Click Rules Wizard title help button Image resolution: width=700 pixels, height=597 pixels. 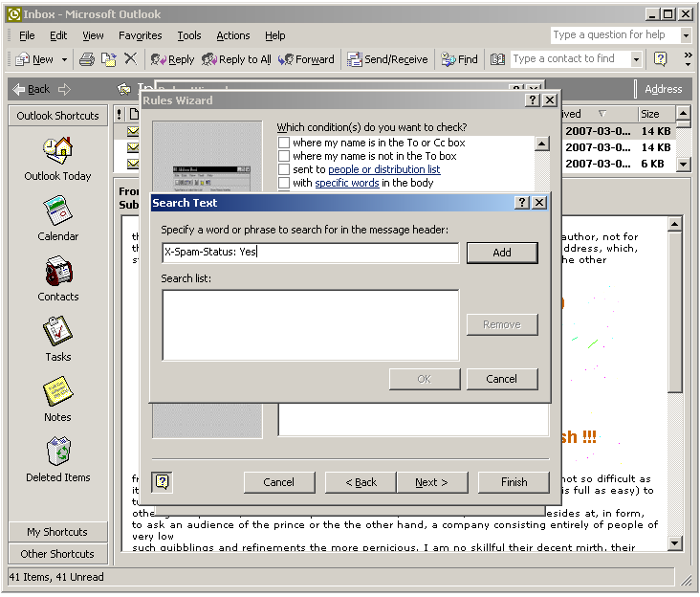pos(533,100)
